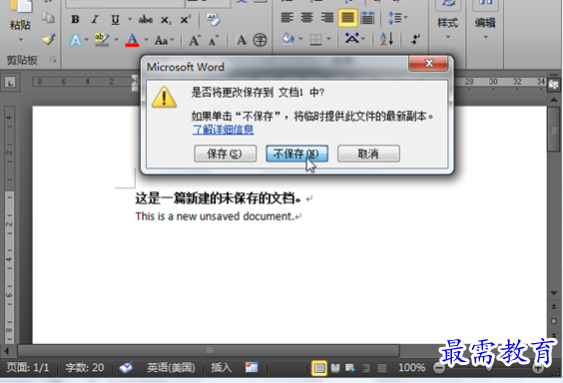Screen dimensions: 563x383
Task: Expand the paste options arrow
Action: [20, 39]
